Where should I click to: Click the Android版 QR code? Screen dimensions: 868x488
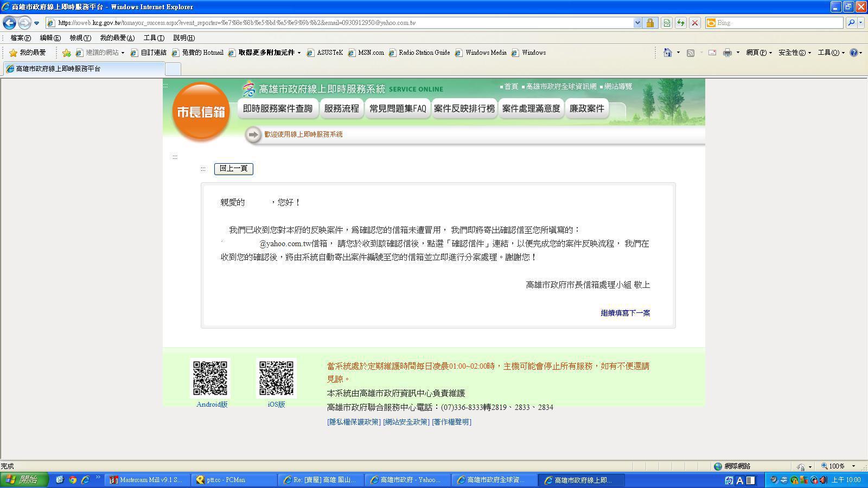(x=210, y=378)
